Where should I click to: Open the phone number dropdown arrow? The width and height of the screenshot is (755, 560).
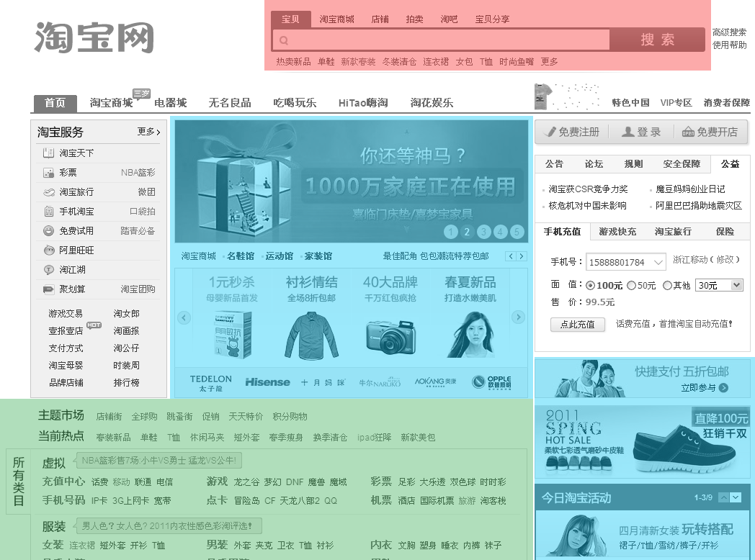[658, 262]
